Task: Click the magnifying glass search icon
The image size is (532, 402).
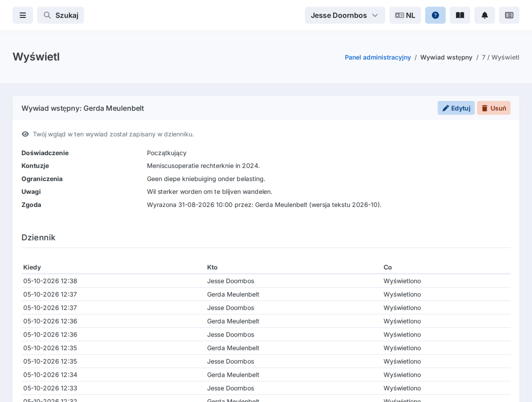Action: (47, 15)
